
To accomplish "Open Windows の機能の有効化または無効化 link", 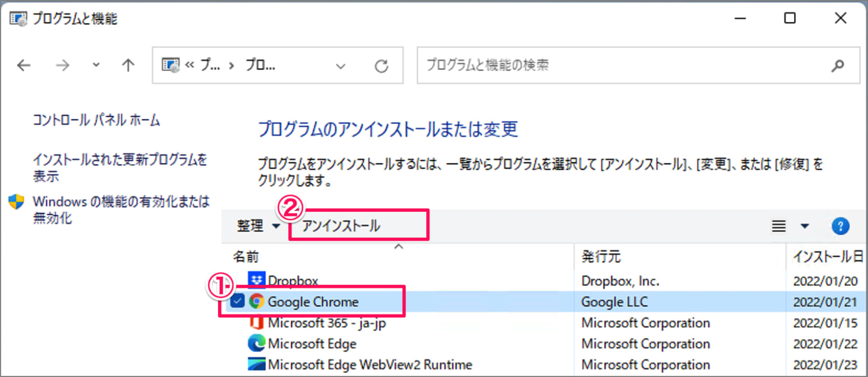I will 121,210.
